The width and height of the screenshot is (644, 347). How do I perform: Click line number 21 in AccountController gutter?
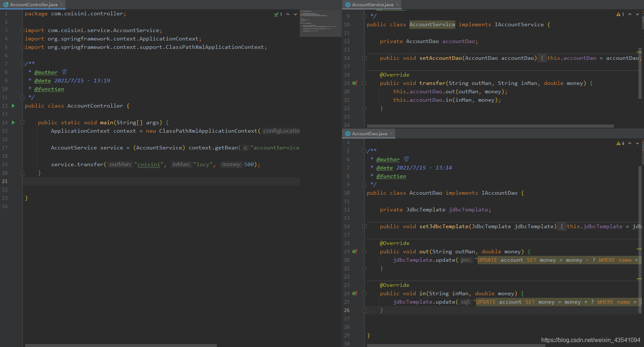5,181
